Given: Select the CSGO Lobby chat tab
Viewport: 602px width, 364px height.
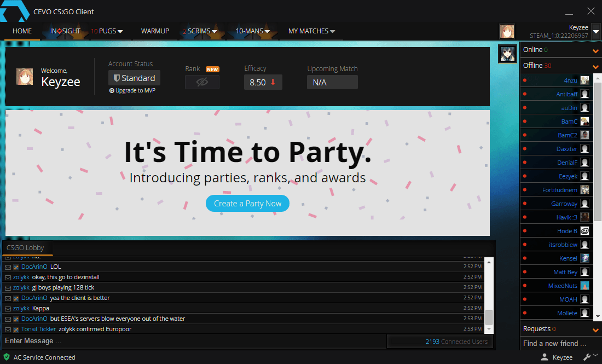Looking at the screenshot, I should (27, 247).
